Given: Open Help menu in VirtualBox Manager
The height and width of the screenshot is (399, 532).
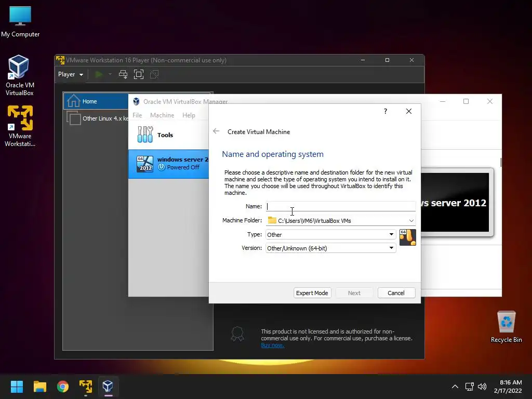Looking at the screenshot, I should tap(189, 115).
